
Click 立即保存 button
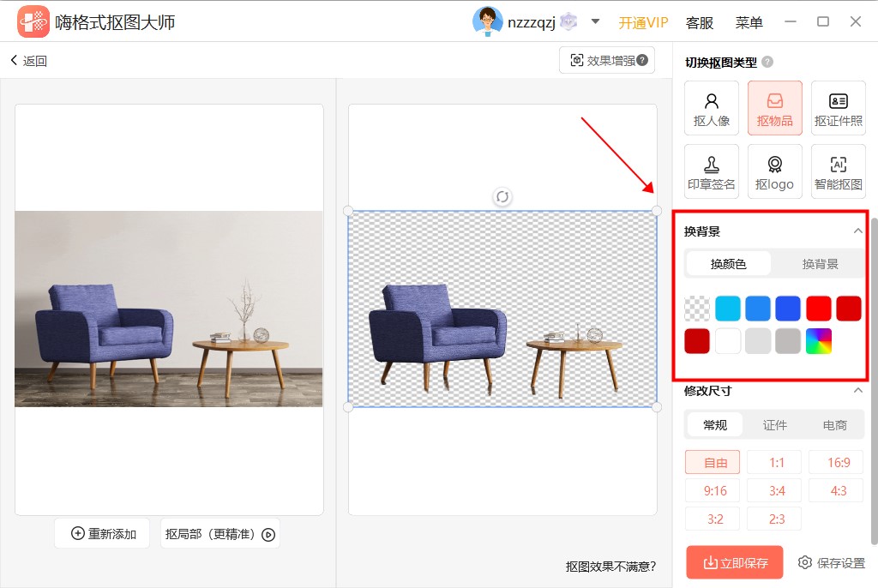[x=735, y=563]
